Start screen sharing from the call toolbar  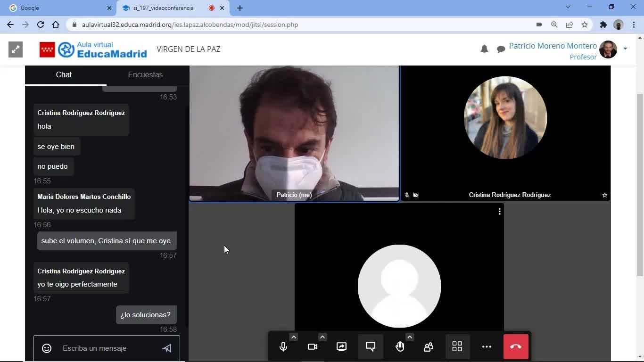pyautogui.click(x=342, y=347)
